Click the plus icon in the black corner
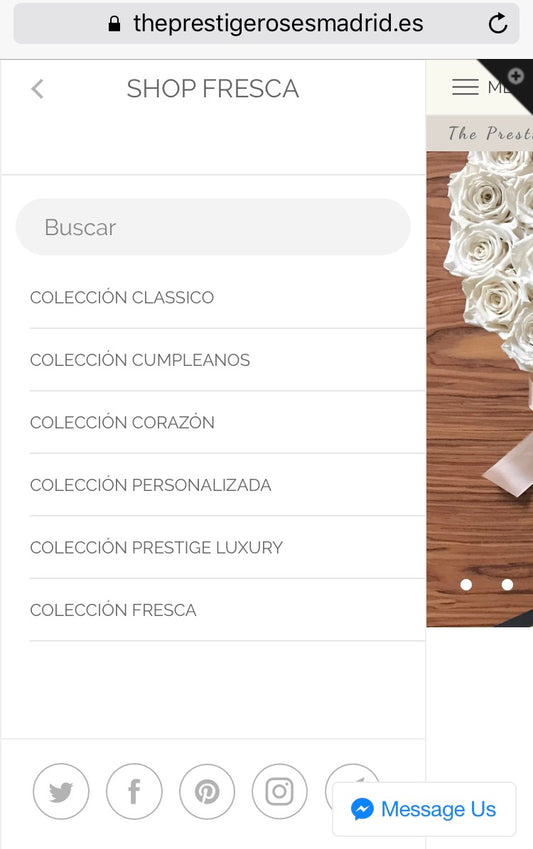Viewport: 533px width, 849px height. [515, 76]
